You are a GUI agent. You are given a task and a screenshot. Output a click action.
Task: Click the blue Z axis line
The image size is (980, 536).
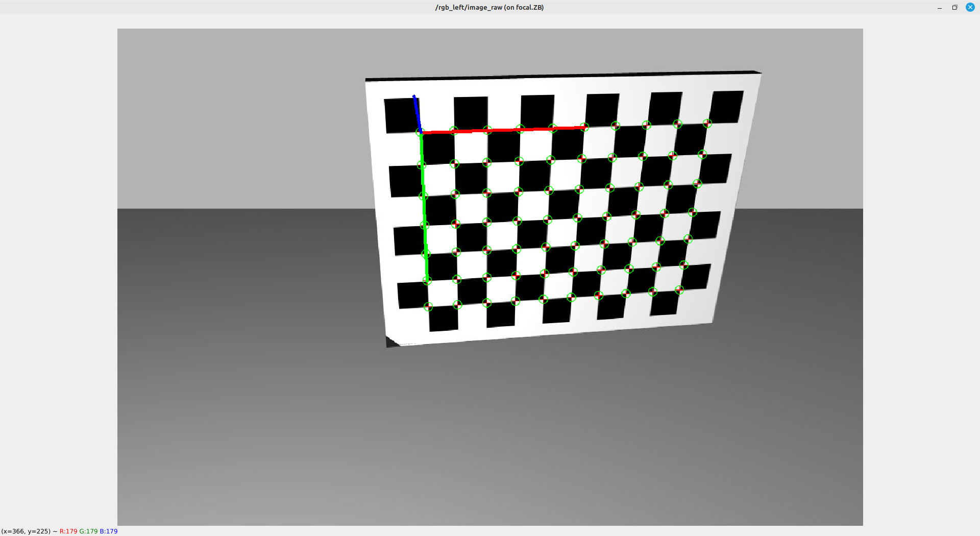point(417,114)
